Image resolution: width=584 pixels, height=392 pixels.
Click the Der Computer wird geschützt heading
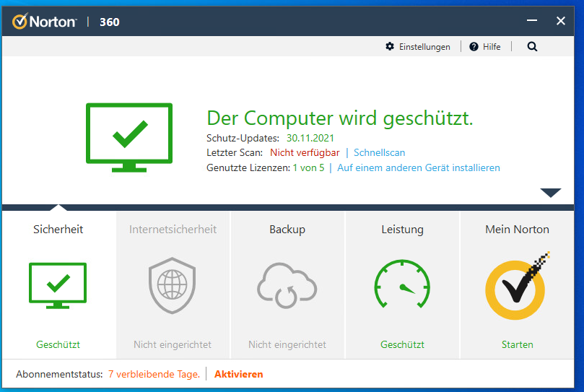[340, 118]
